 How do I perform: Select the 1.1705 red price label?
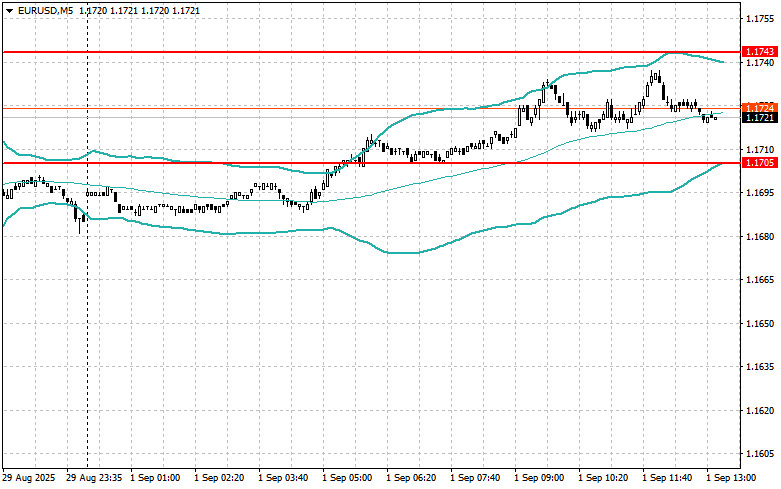pyautogui.click(x=760, y=163)
